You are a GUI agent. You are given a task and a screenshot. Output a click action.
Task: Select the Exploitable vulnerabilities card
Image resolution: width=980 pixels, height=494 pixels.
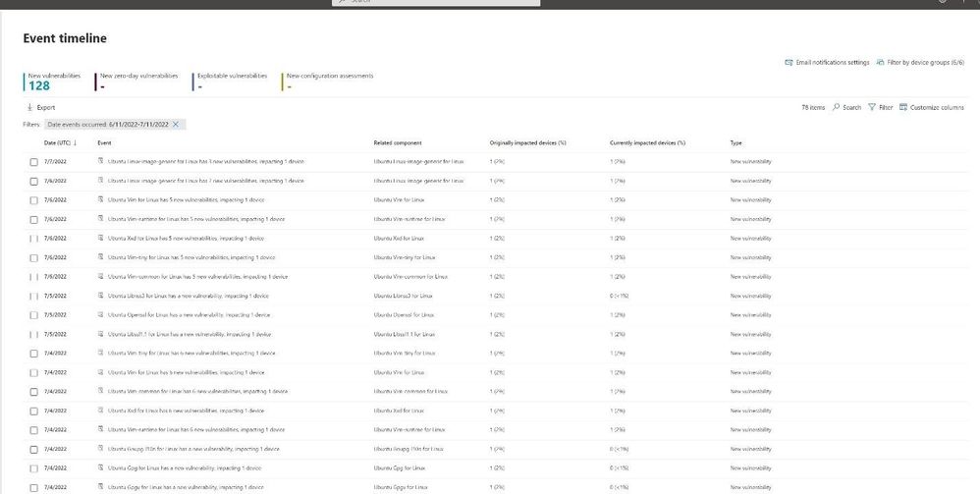point(231,82)
